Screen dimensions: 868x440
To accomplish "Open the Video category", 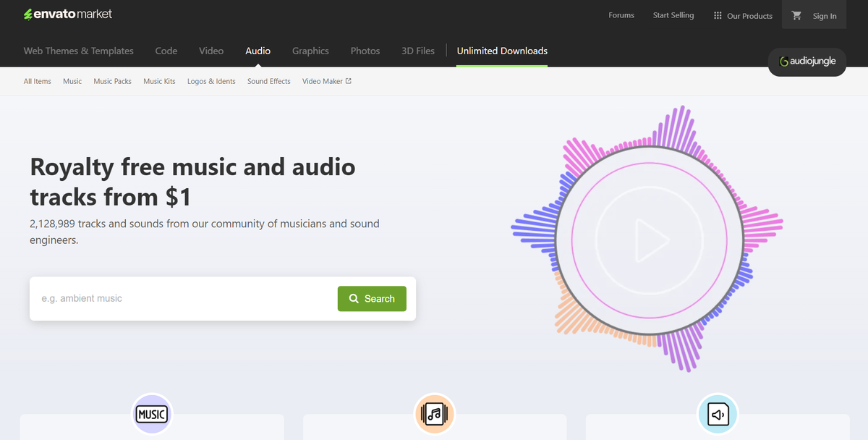I will tap(211, 51).
